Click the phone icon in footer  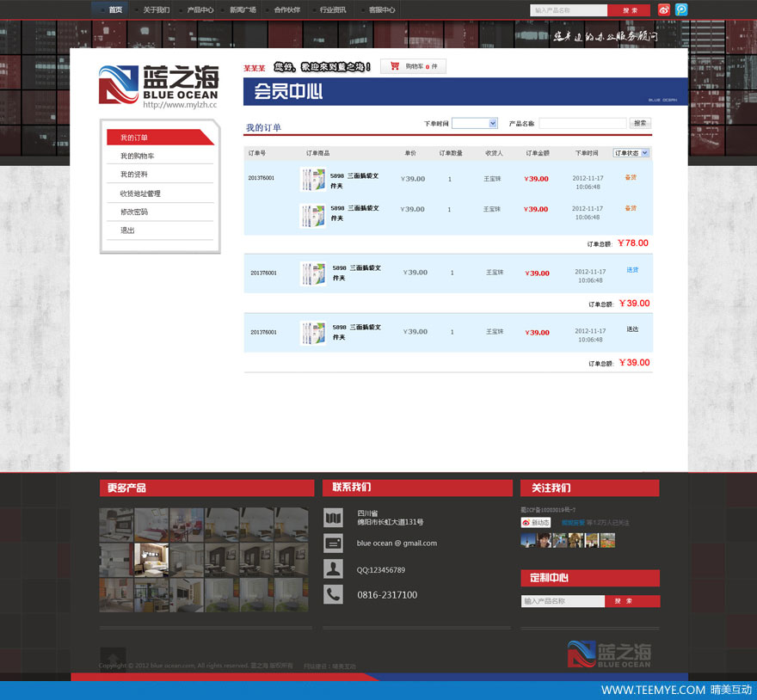point(333,594)
